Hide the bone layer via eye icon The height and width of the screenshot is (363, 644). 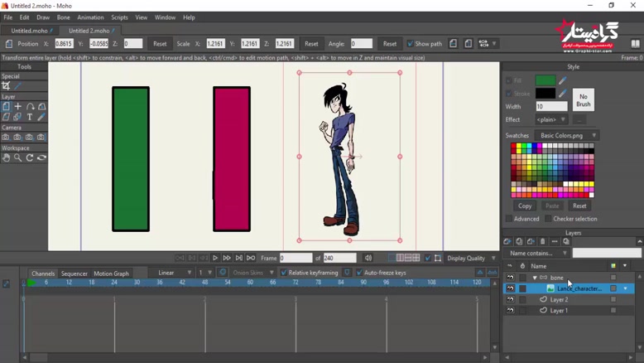[510, 278]
